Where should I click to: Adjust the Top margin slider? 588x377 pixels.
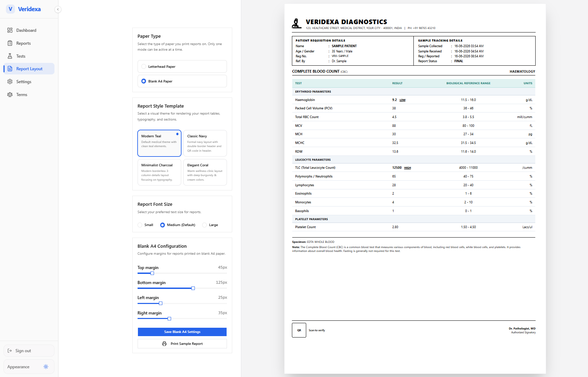click(152, 273)
